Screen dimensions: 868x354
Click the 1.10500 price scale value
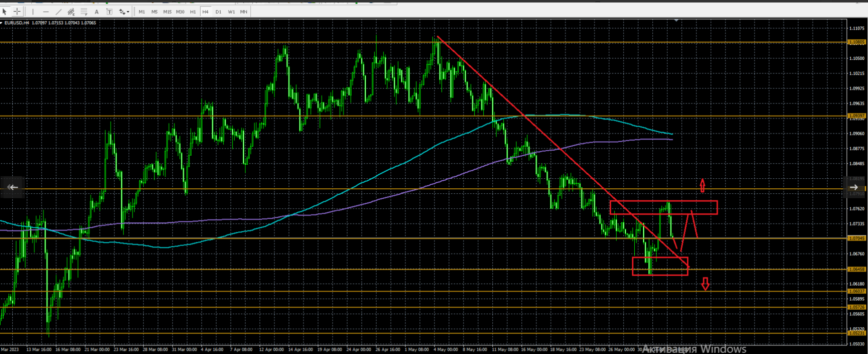857,58
